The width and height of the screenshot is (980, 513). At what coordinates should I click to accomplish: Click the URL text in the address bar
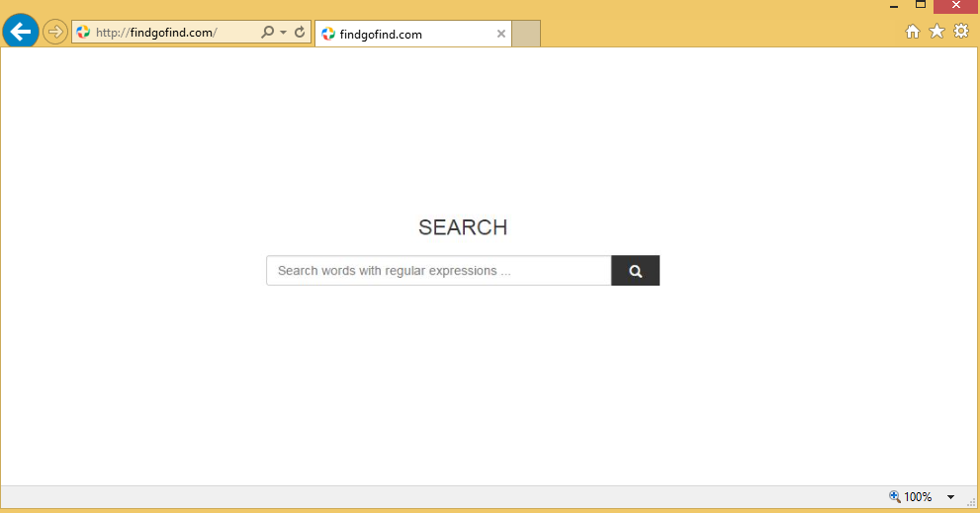tap(156, 33)
